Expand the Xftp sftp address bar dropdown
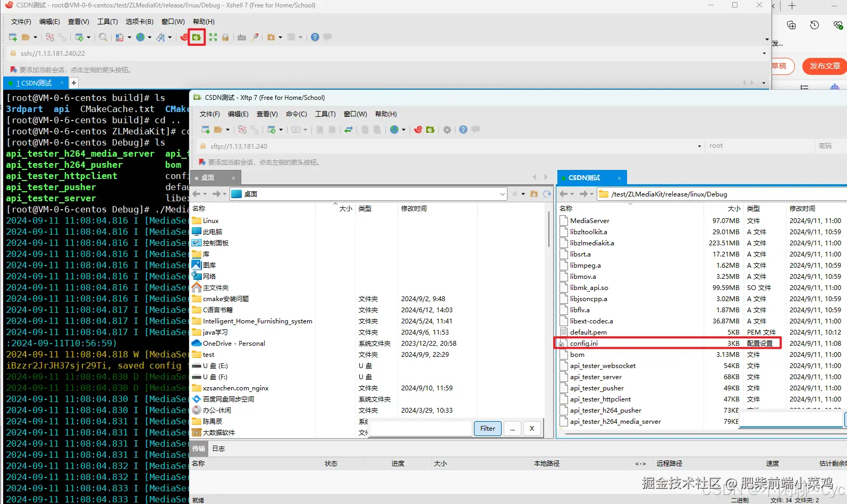 click(x=699, y=146)
